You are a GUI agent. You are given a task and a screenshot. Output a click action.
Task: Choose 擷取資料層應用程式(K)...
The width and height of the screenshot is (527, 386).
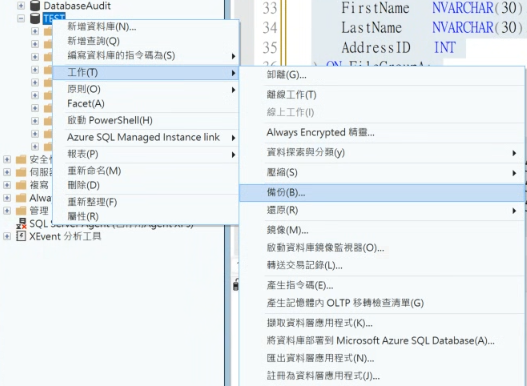click(x=382, y=323)
